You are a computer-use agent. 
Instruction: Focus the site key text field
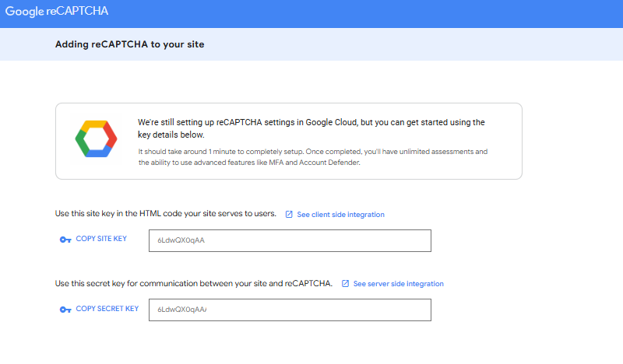coord(290,240)
